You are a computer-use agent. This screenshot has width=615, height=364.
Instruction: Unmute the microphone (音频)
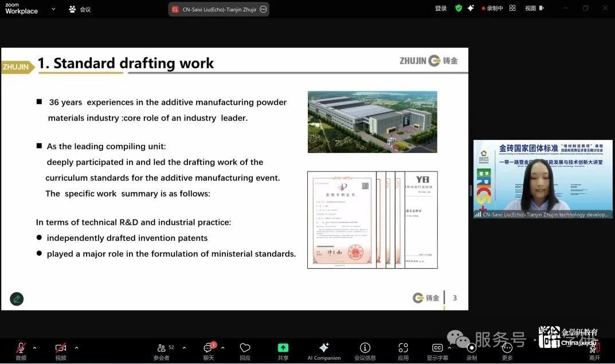coord(21,349)
